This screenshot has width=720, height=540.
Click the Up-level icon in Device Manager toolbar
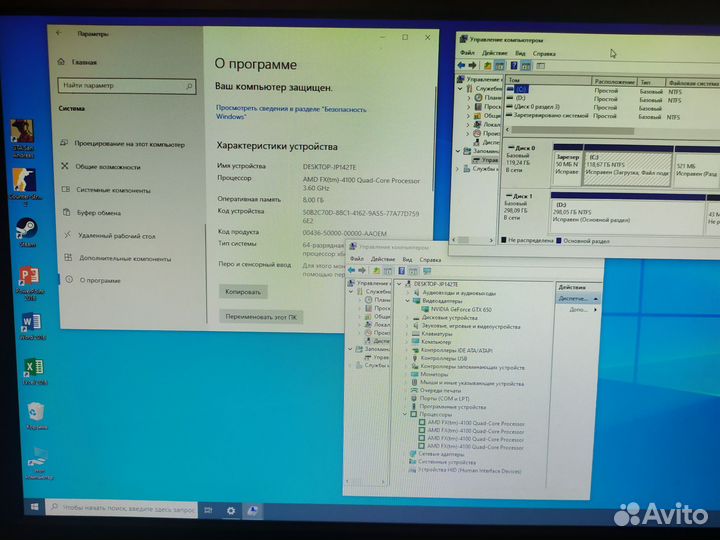pos(376,270)
